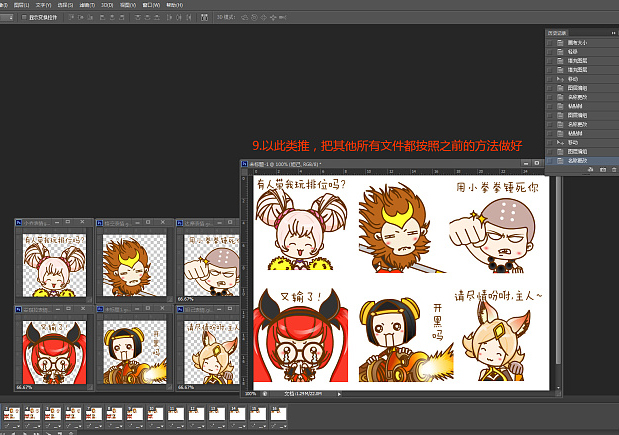Select timeline frame 15 thumbnail

click(257, 414)
